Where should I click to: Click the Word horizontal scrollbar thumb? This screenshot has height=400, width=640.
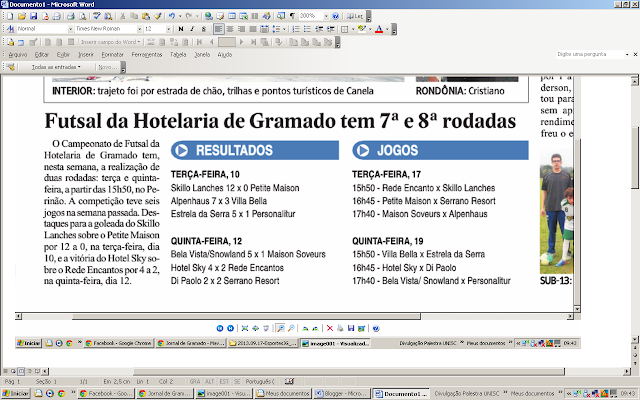[349, 371]
